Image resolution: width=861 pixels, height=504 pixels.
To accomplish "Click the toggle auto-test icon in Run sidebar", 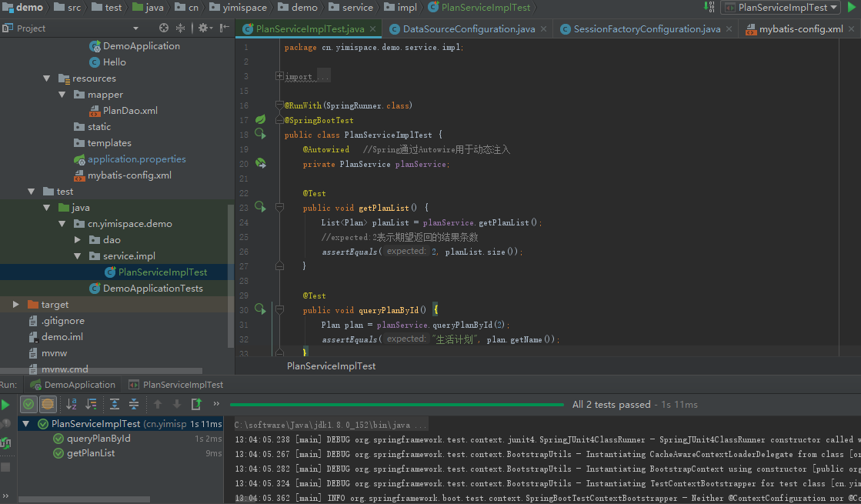I will point(5,443).
